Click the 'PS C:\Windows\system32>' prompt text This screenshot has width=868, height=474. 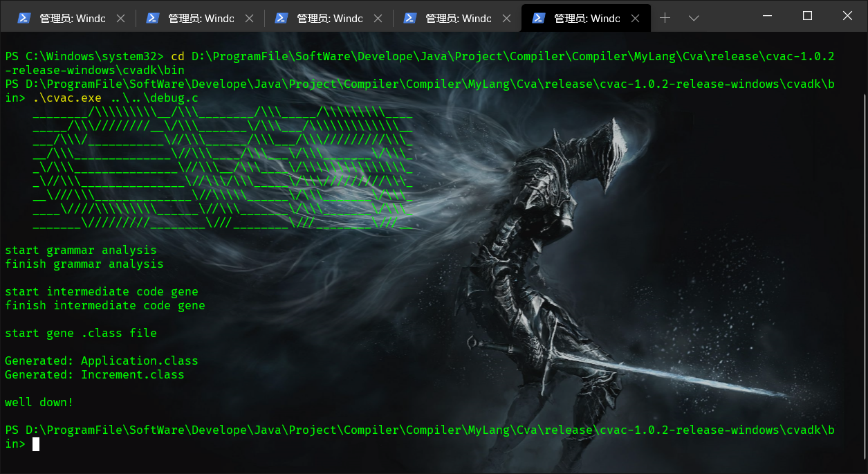tap(84, 57)
